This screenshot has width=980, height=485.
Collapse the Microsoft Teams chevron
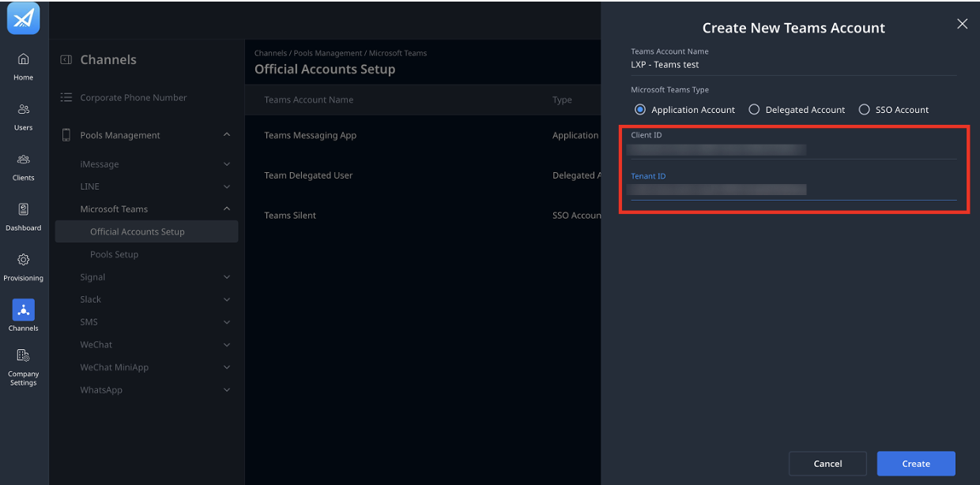pos(227,209)
